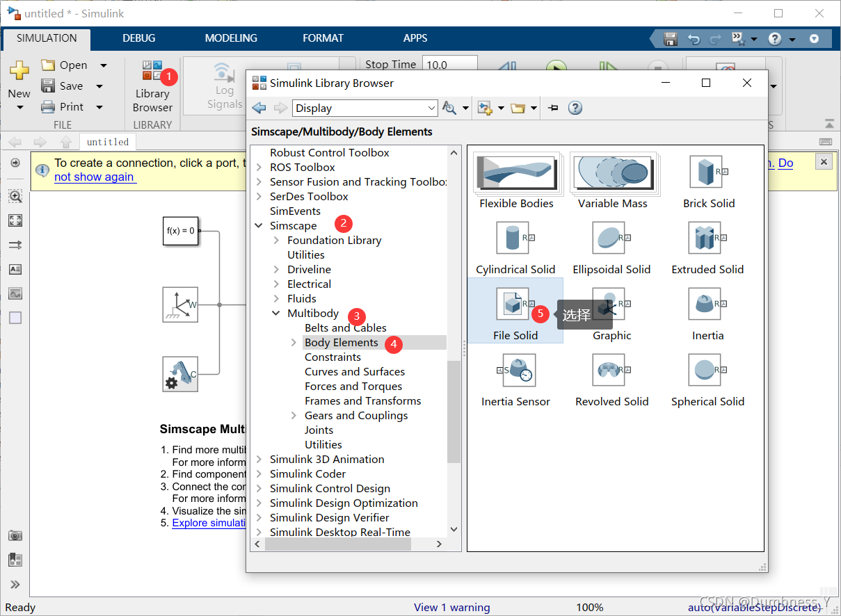Select the File Solid block
The height and width of the screenshot is (616, 841).
pos(515,311)
